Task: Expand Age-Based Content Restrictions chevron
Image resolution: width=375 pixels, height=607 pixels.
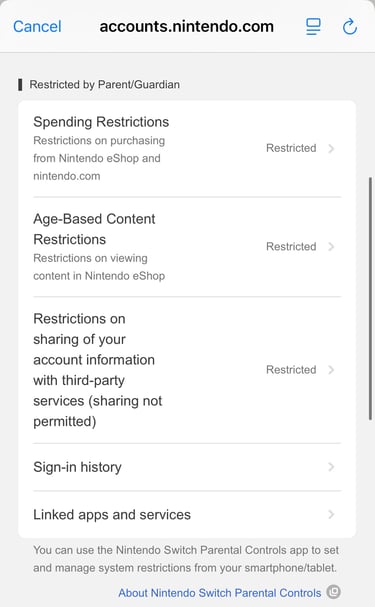Action: [331, 247]
